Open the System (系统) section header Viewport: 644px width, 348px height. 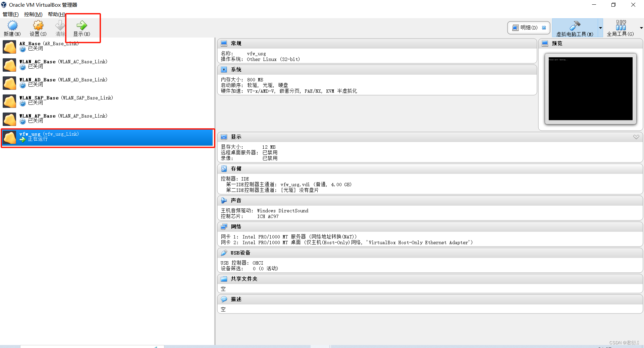coord(377,70)
